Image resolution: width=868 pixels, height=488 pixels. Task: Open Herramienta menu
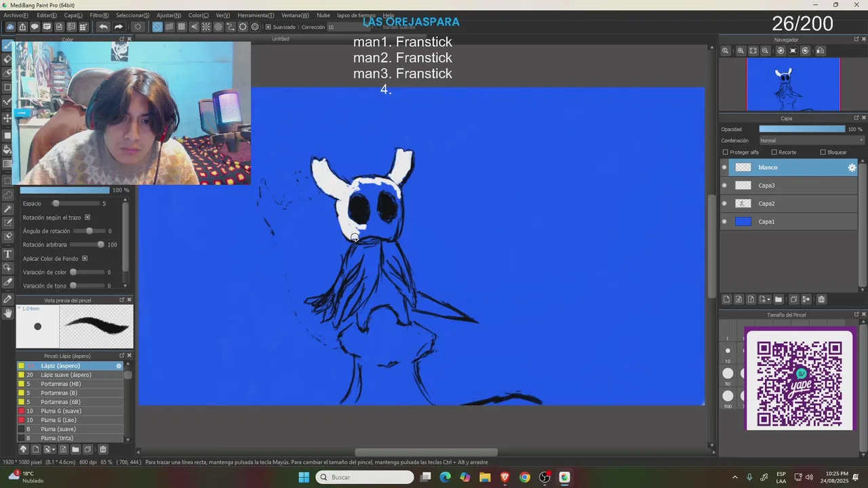(256, 15)
